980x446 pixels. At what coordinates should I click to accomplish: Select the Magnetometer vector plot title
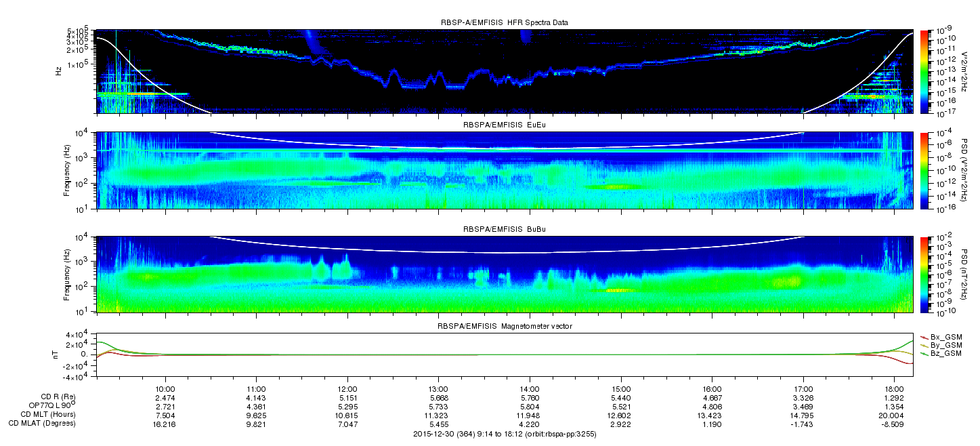(x=504, y=327)
